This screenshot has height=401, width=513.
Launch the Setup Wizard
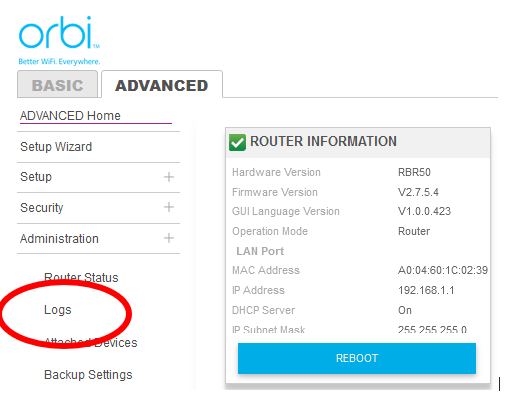tap(56, 147)
